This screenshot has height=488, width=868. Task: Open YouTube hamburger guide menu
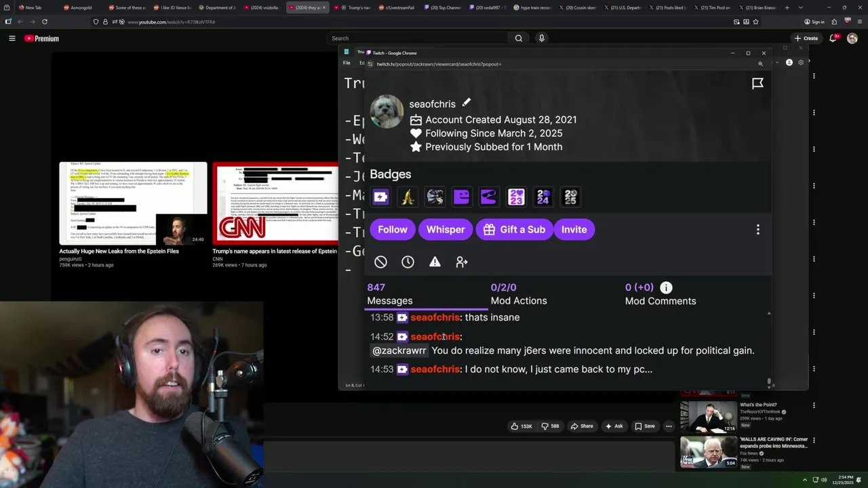12,39
